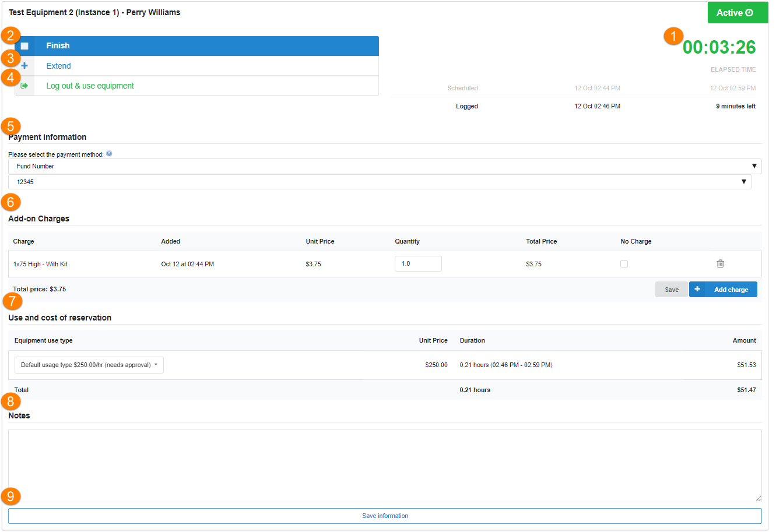The width and height of the screenshot is (776, 532).
Task: Open the Default usage type dropdown
Action: 89,365
